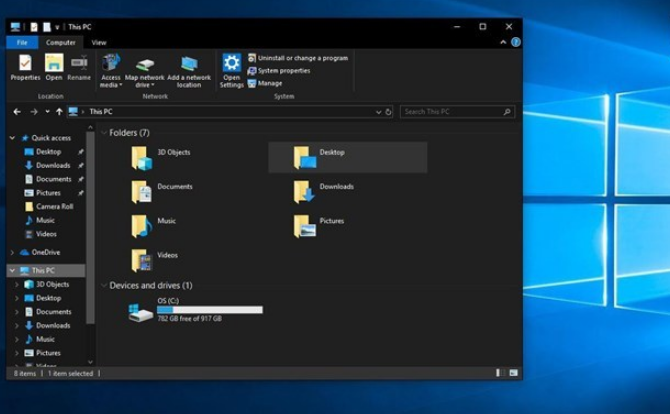This screenshot has height=414, width=670.
Task: Click the Open ribbon button
Action: pos(54,68)
